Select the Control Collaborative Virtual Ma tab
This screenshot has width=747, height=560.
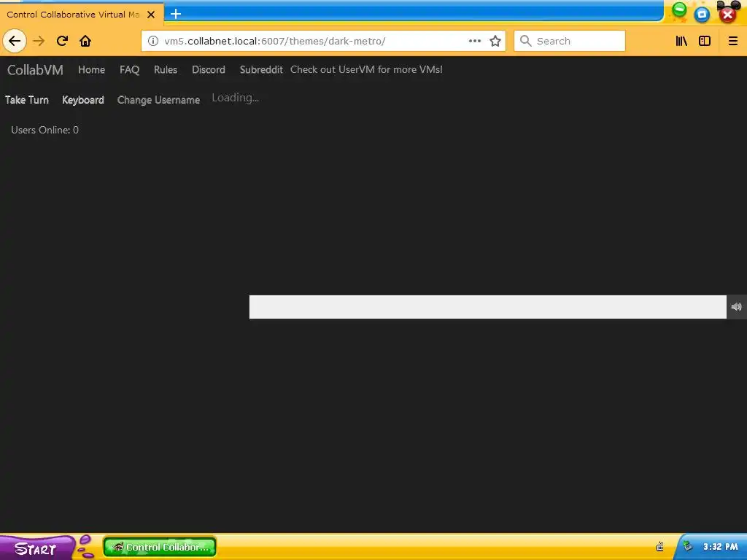[x=73, y=15]
